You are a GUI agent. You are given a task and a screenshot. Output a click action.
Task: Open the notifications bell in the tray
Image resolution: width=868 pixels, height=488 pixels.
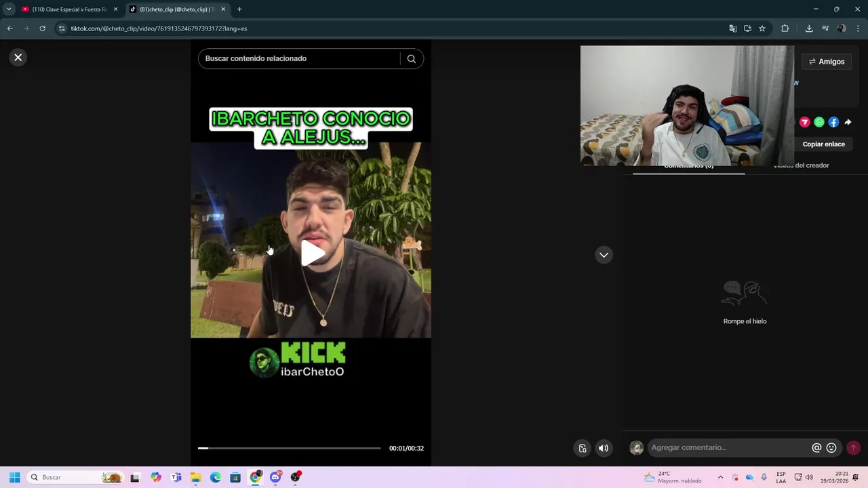click(x=856, y=477)
